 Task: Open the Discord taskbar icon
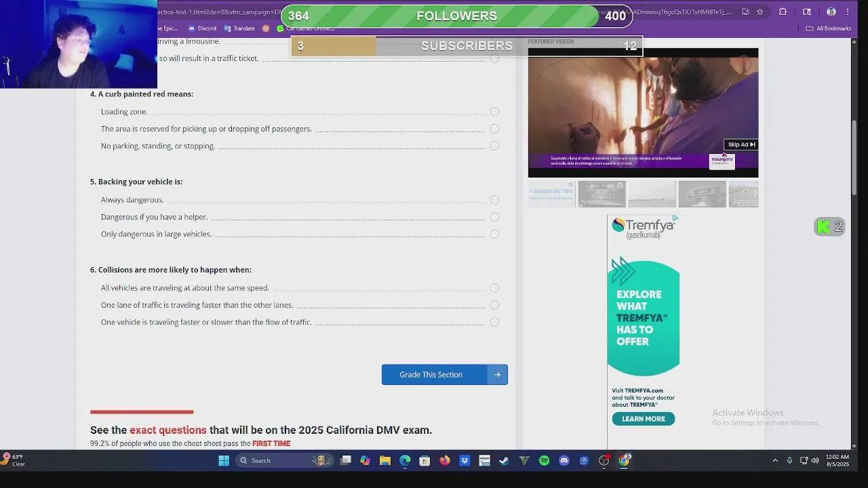[564, 461]
